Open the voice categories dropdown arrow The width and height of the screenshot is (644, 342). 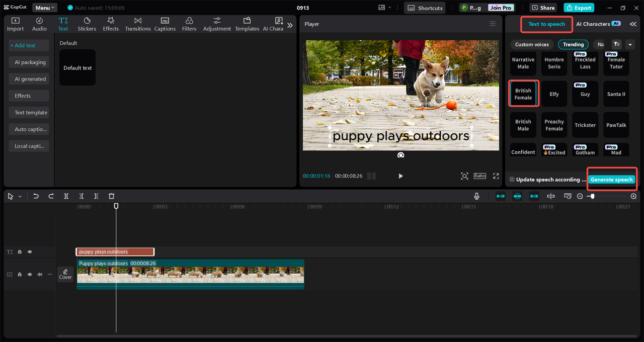pos(630,44)
